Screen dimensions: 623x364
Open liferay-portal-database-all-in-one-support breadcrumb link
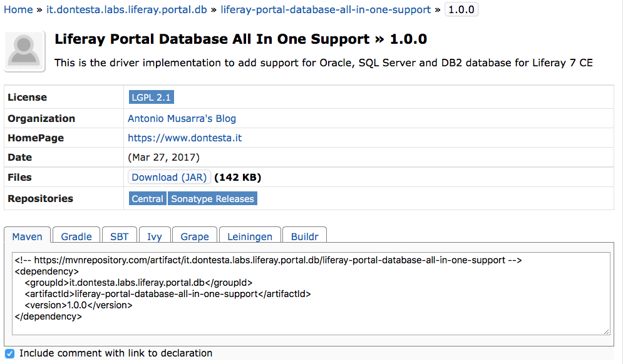[326, 9]
